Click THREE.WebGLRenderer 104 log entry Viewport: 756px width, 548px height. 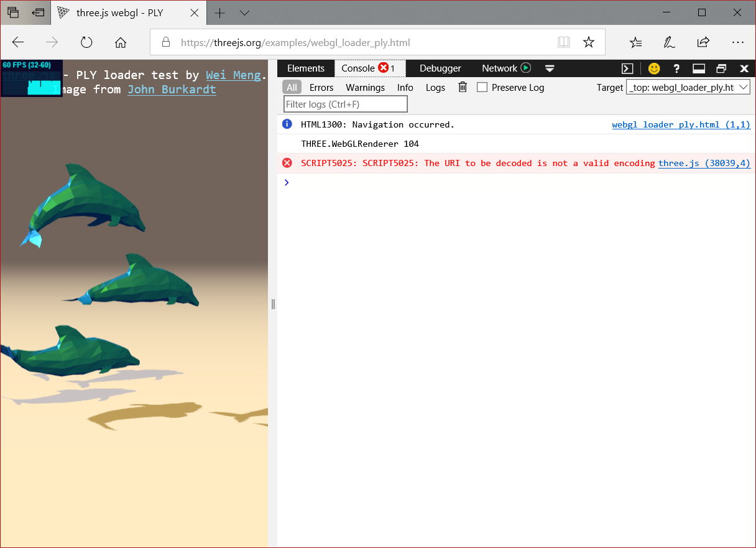[x=360, y=144]
